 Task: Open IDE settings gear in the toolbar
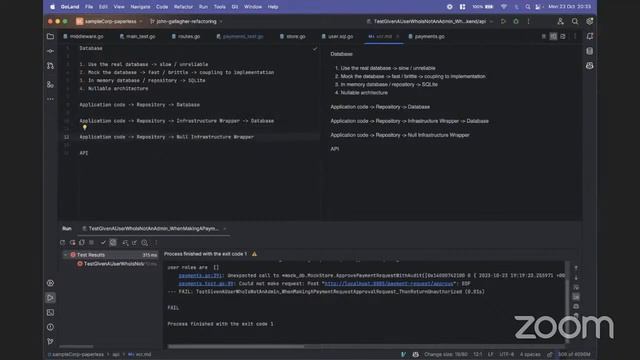tap(590, 21)
